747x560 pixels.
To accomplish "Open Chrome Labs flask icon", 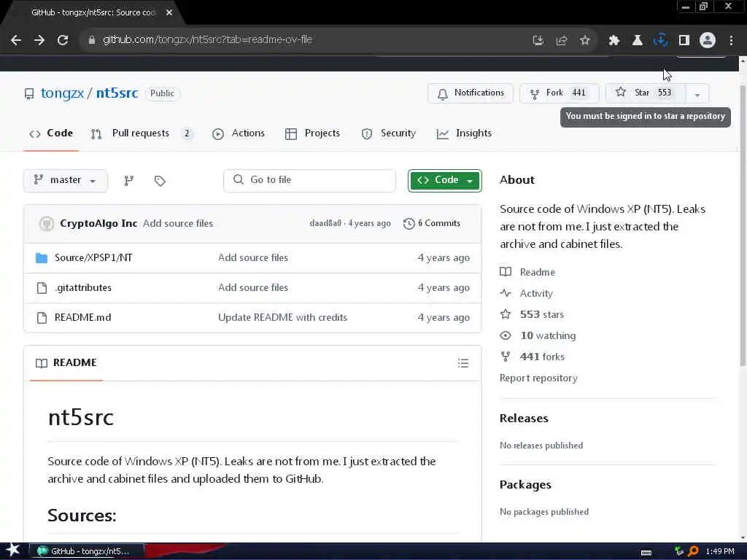I will pyautogui.click(x=638, y=41).
